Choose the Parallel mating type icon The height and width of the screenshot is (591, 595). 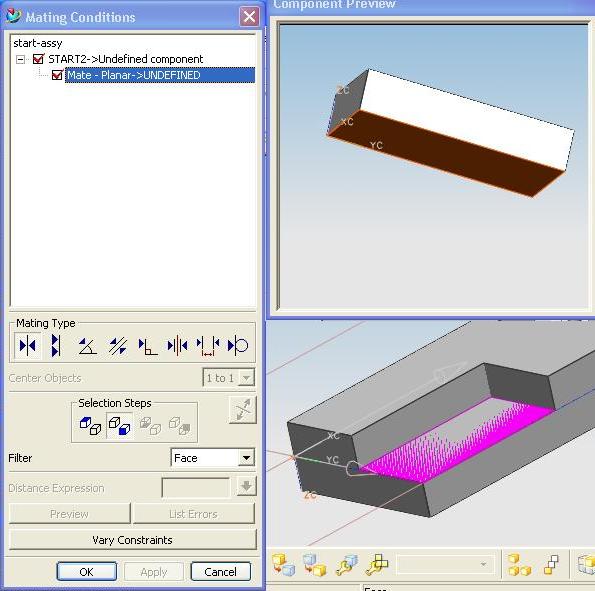[x=118, y=346]
